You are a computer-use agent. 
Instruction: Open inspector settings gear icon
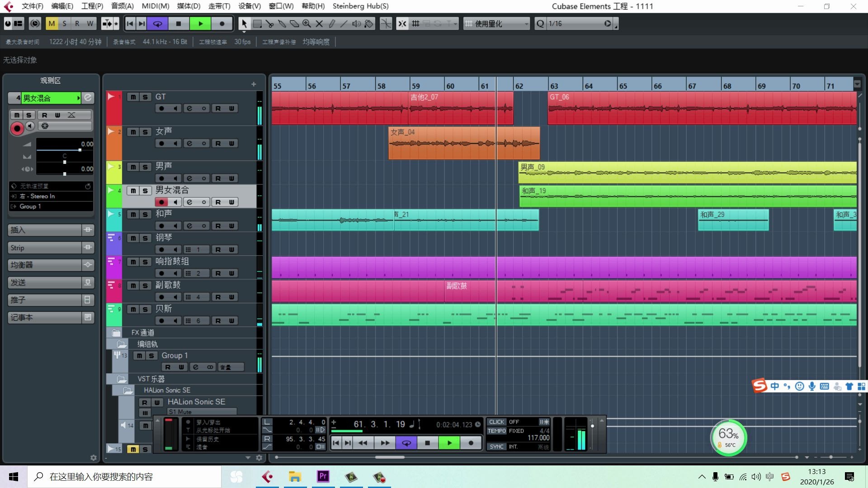coord(94,458)
